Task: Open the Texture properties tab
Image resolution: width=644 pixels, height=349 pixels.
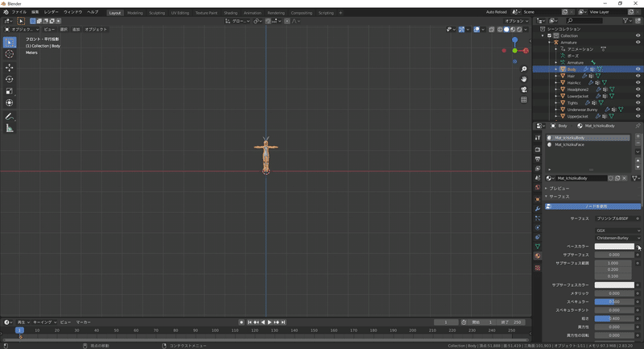Action: pyautogui.click(x=538, y=268)
